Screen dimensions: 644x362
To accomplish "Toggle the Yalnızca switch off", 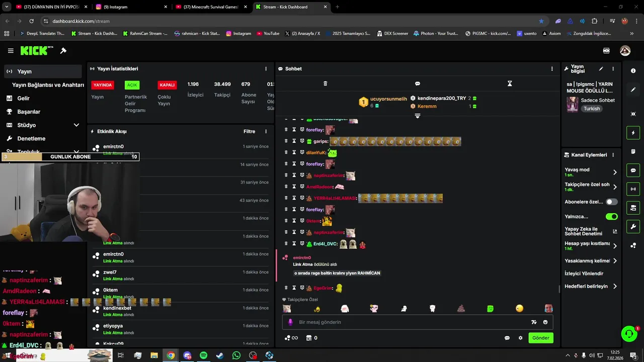I will [611, 217].
